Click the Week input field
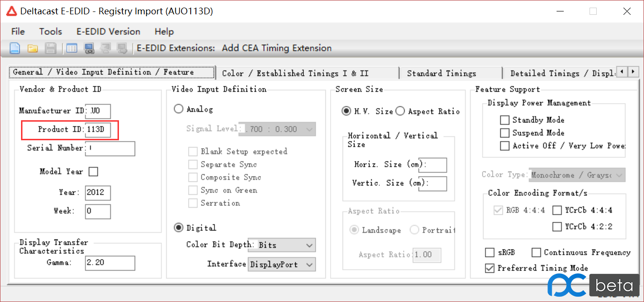Image resolution: width=644 pixels, height=302 pixels. tap(98, 211)
